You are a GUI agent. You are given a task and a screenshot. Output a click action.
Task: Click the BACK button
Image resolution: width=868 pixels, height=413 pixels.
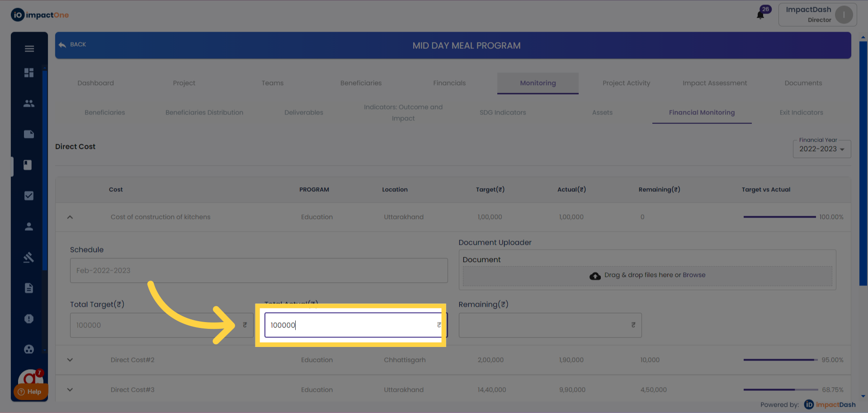coord(72,45)
